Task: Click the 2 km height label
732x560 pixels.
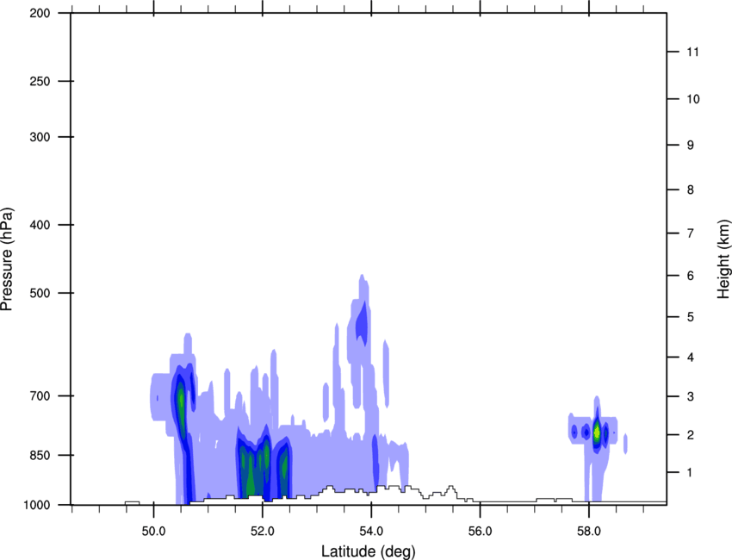Action: (x=691, y=435)
